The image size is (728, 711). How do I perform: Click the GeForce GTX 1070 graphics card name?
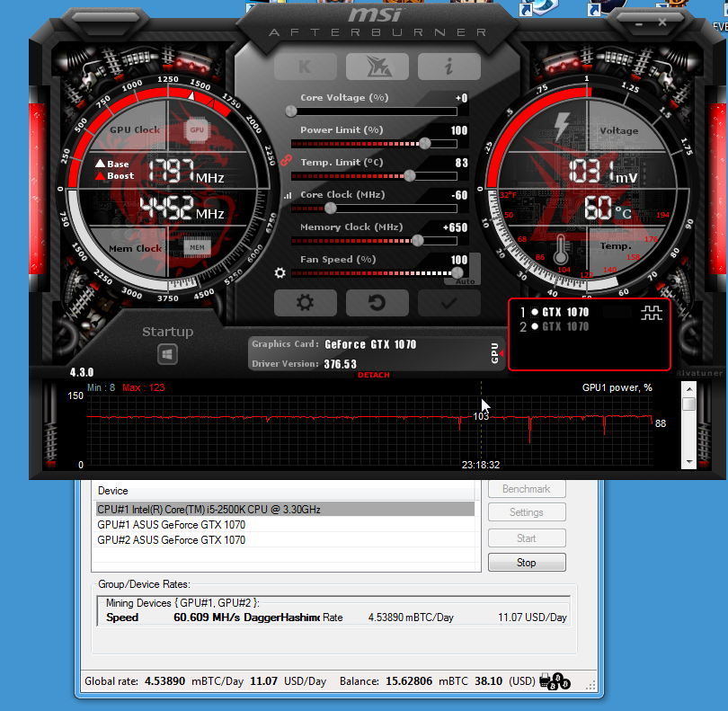[x=370, y=344]
